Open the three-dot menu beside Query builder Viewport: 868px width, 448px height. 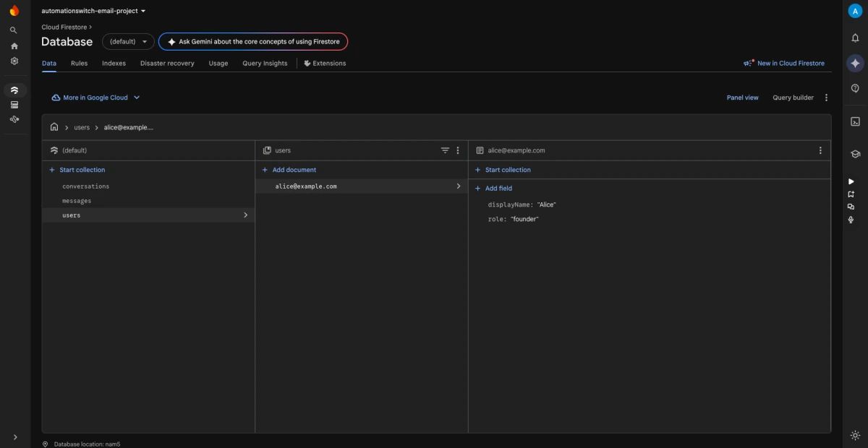pos(826,98)
